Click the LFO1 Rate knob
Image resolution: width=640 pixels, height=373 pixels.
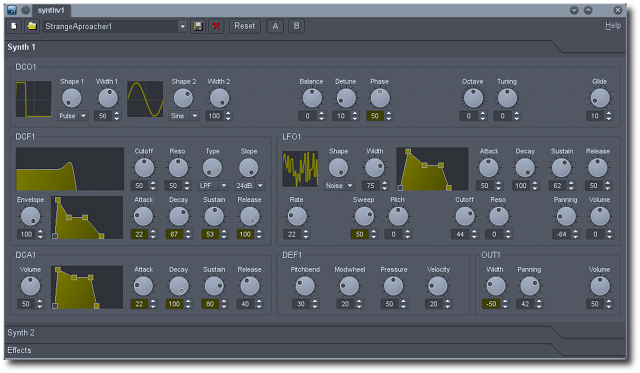(297, 217)
